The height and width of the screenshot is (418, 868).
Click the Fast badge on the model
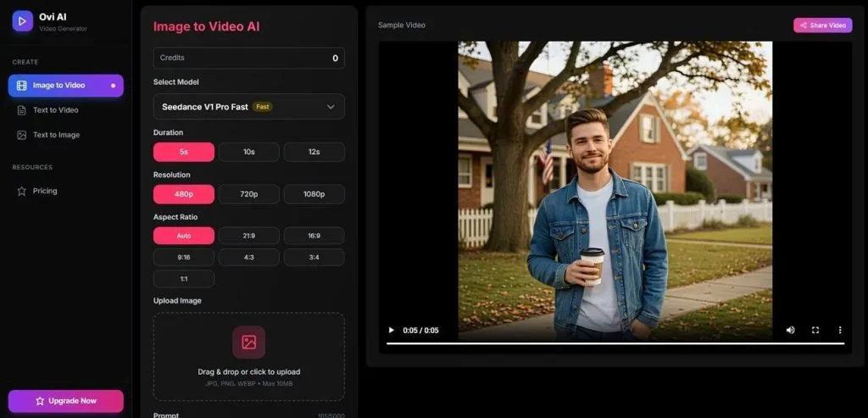263,107
